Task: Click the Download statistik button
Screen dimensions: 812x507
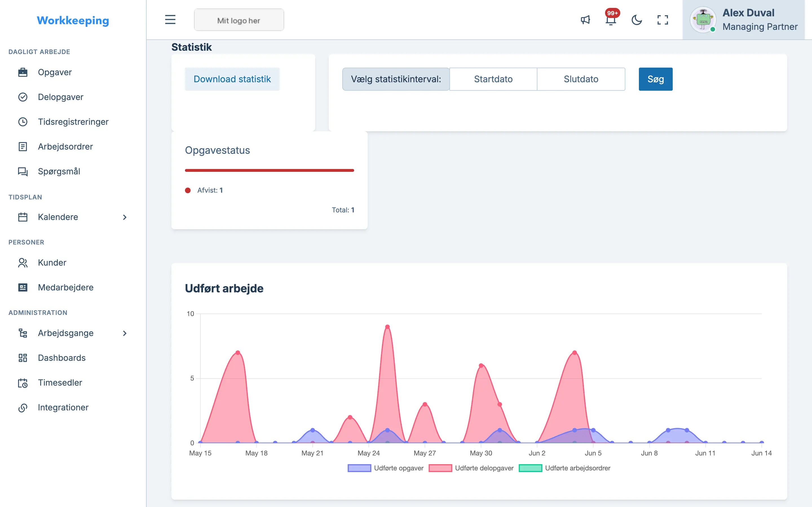Action: pos(232,79)
